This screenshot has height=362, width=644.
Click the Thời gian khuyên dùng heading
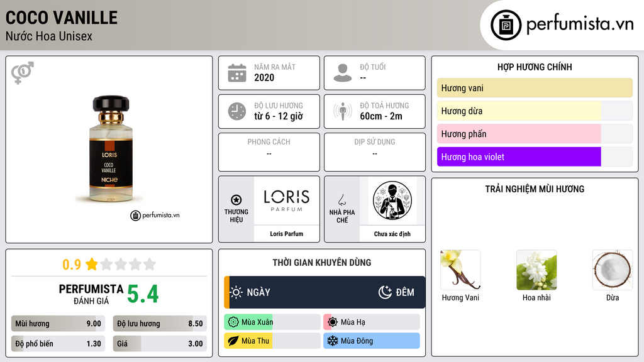[322, 263]
